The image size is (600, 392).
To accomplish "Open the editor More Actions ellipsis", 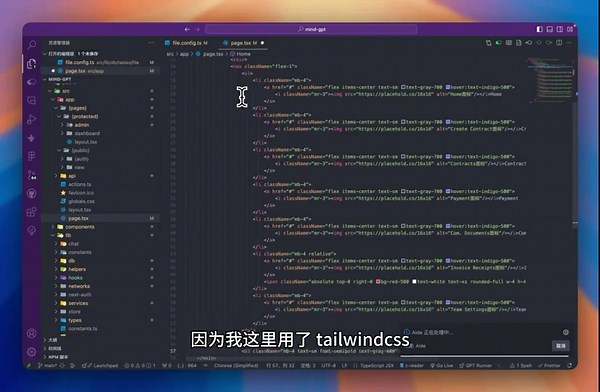I will coord(569,43).
